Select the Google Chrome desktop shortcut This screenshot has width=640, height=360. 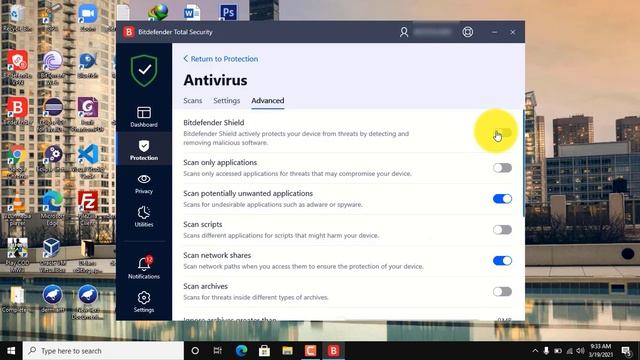(x=17, y=160)
